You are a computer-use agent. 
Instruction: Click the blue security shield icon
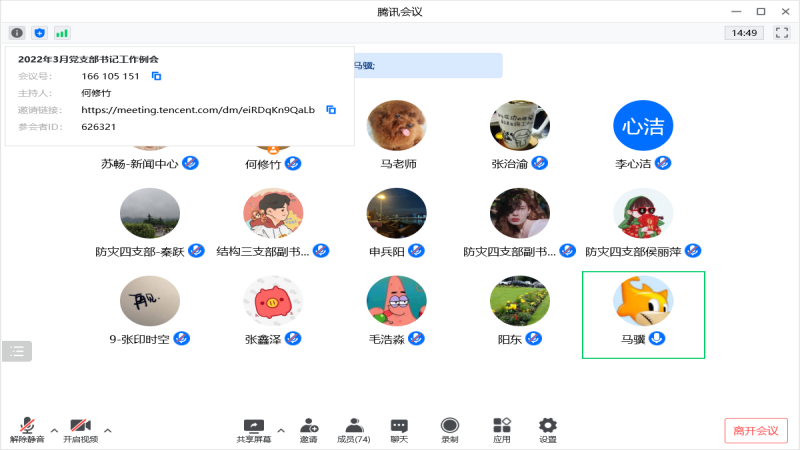[x=39, y=33]
